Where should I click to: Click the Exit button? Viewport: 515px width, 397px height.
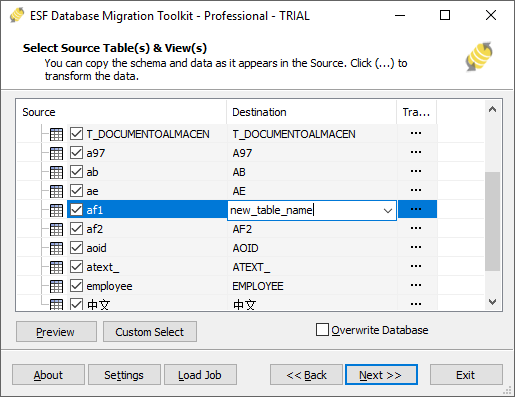coord(466,375)
